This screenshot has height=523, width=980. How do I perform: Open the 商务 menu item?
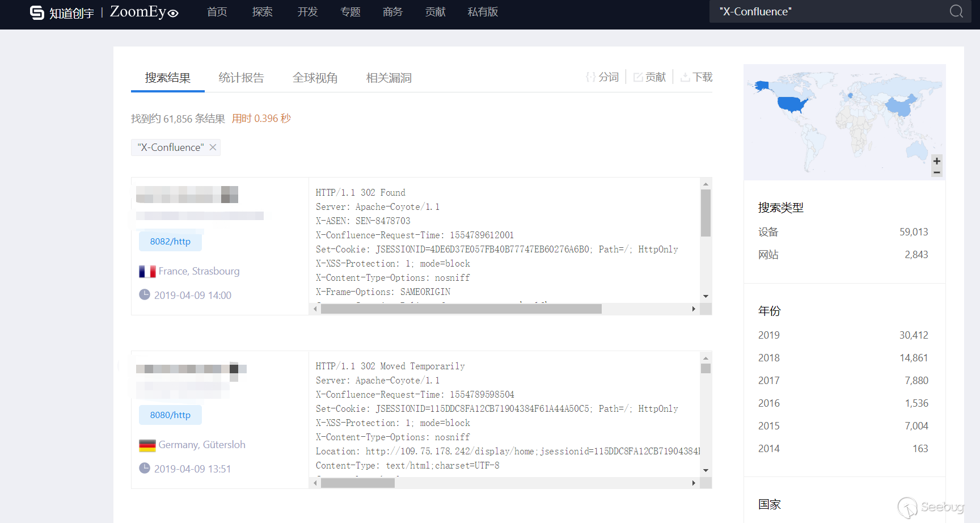(x=393, y=12)
